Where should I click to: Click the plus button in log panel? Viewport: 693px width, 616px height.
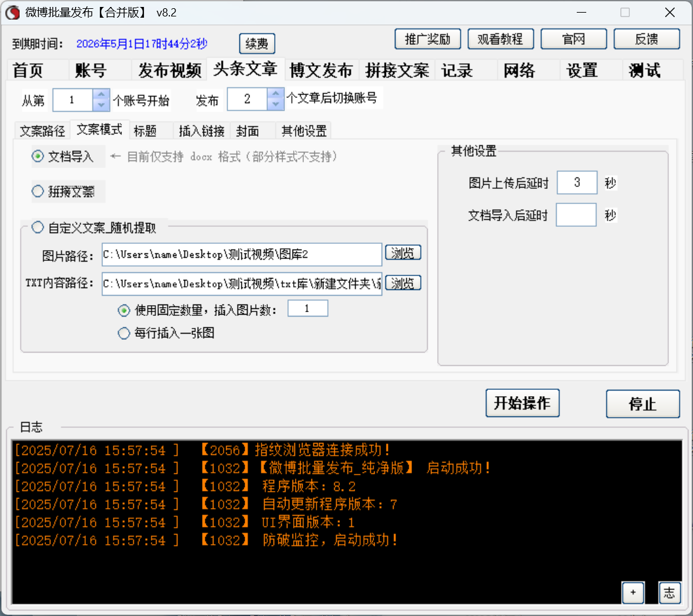633,593
